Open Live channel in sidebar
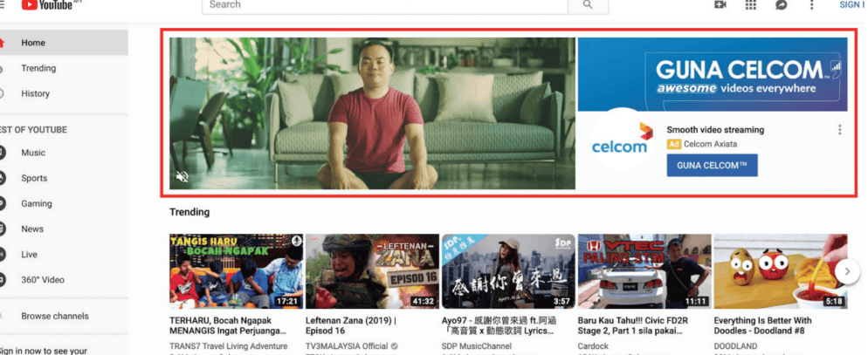Image resolution: width=868 pixels, height=355 pixels. pos(64,255)
